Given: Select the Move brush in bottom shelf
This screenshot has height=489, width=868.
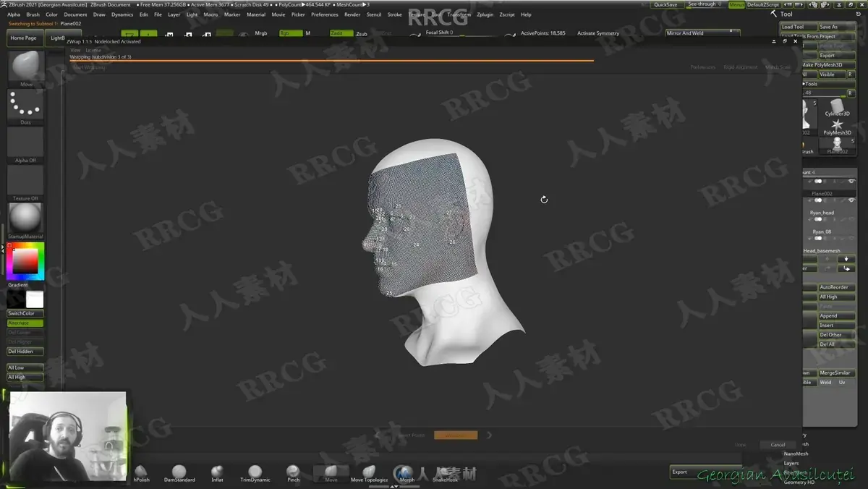Looking at the screenshot, I should click(331, 472).
